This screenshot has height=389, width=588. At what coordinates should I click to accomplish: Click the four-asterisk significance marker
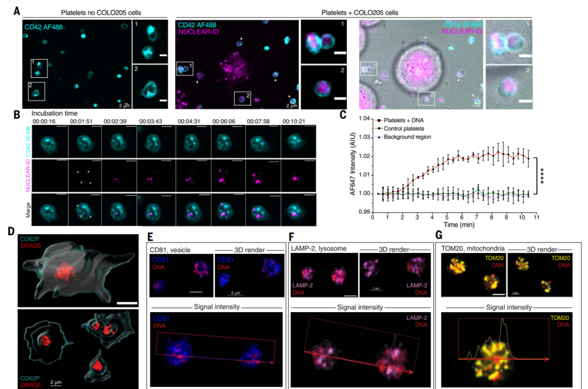click(x=542, y=175)
